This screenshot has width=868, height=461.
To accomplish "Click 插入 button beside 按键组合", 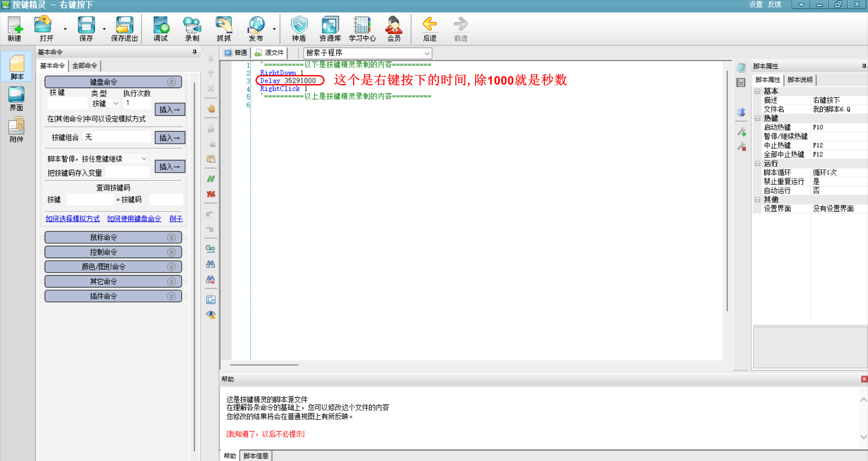I will point(170,137).
